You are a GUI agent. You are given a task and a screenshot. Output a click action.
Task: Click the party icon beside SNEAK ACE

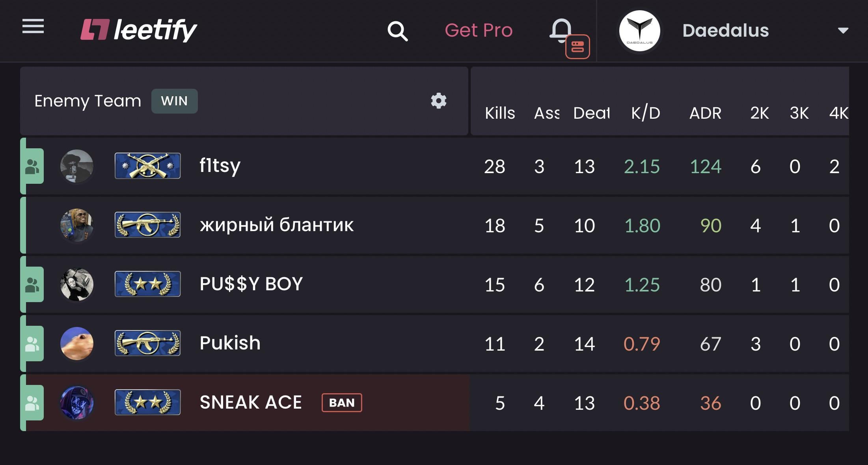[x=32, y=403]
